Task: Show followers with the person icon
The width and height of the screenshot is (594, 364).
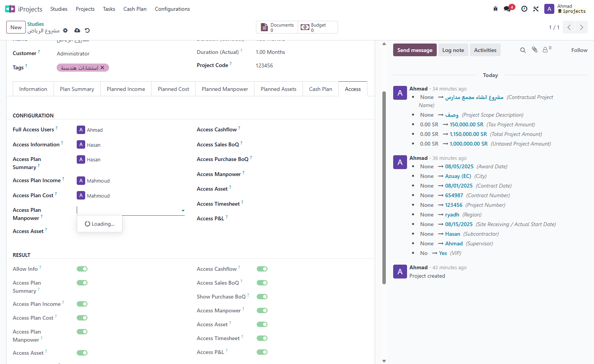Action: (x=547, y=50)
